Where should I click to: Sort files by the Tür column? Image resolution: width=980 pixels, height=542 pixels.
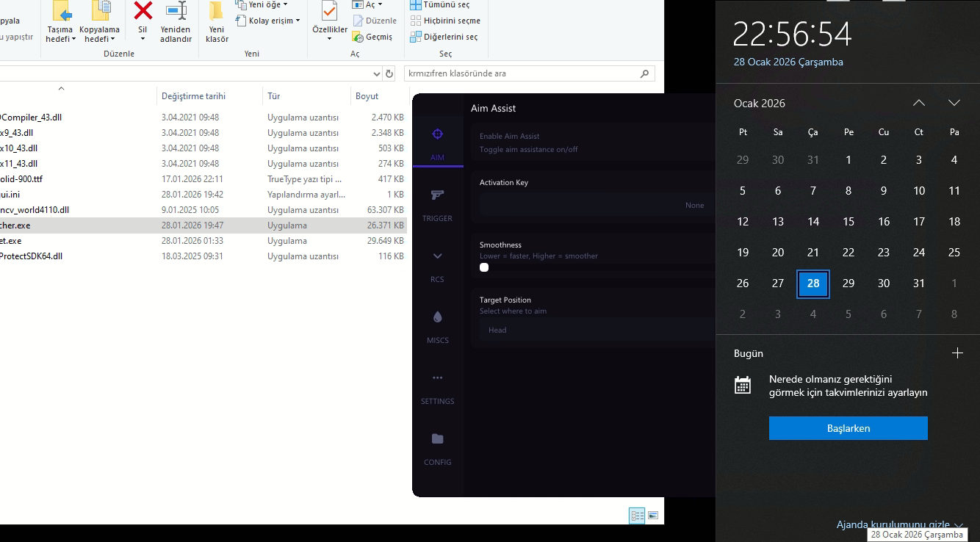click(x=307, y=96)
